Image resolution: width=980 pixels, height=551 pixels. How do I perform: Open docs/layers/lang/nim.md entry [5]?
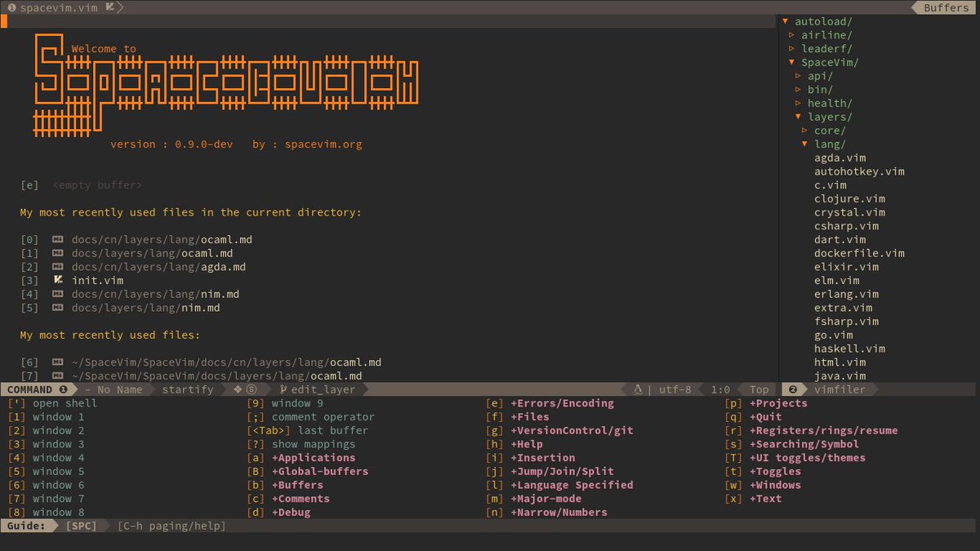[145, 308]
